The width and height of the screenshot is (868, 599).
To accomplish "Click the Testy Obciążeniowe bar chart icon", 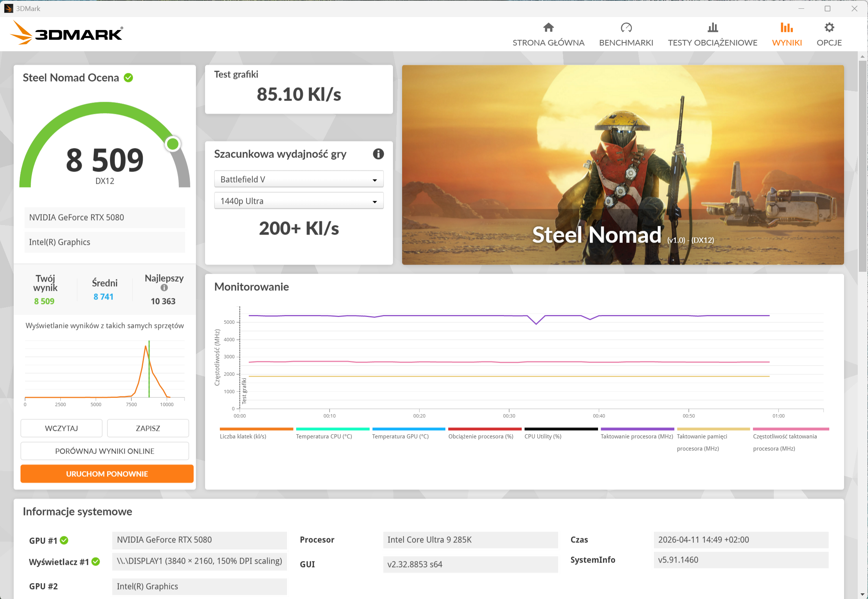I will (x=712, y=28).
